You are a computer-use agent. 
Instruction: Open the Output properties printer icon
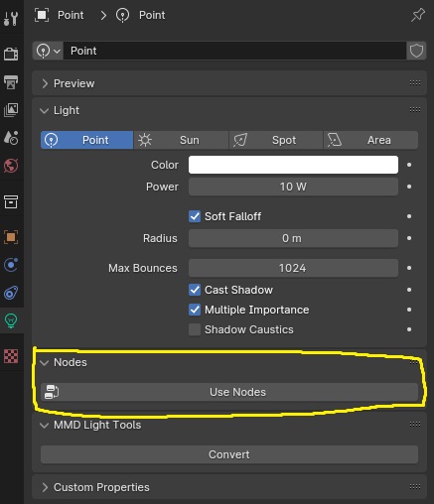pos(11,81)
